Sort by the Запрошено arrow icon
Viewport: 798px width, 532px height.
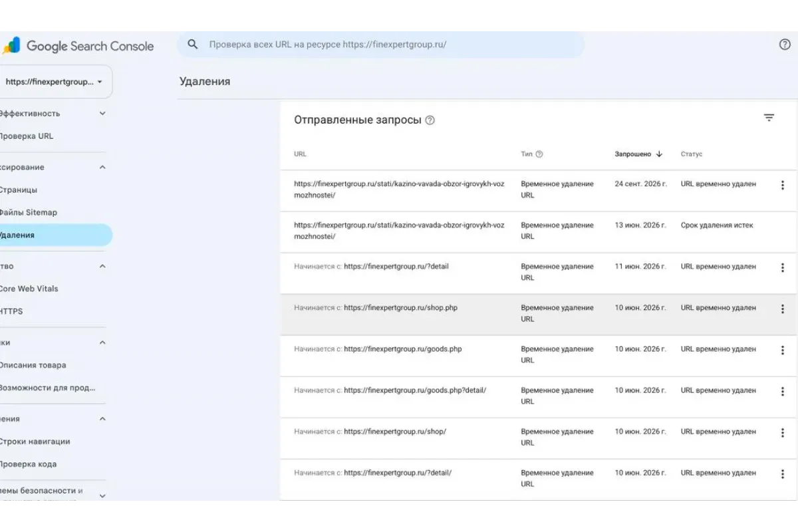[659, 154]
